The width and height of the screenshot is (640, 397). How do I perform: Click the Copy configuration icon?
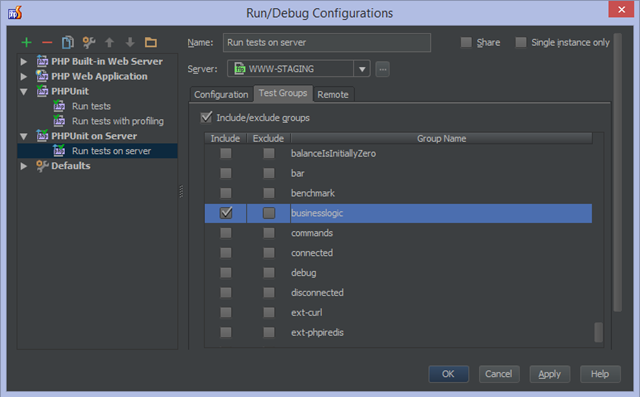click(x=68, y=42)
